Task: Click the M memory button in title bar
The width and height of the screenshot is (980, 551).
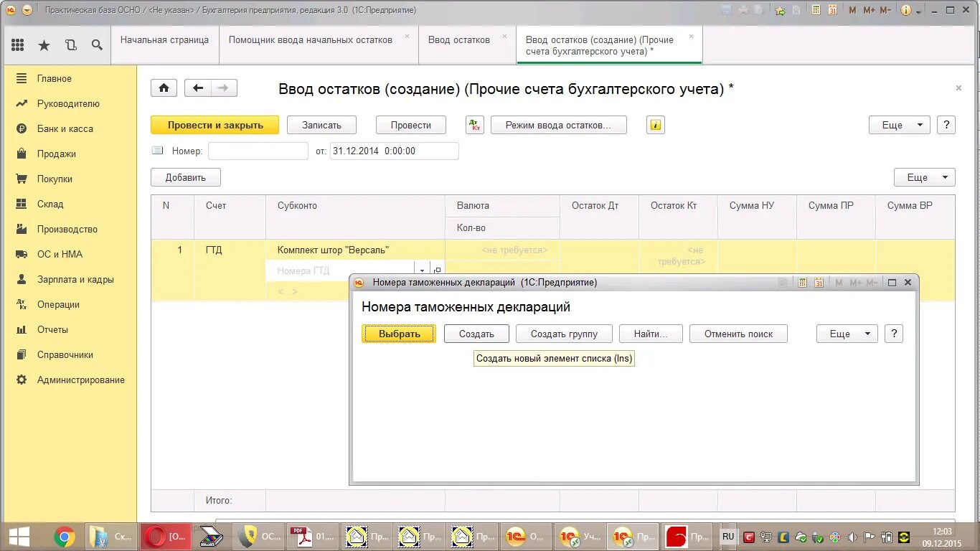Action: (x=852, y=10)
